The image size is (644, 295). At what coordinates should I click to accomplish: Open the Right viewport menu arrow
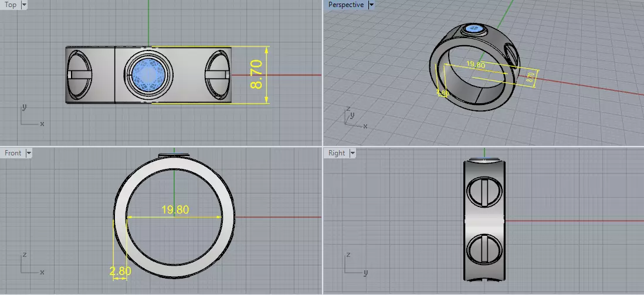[352, 153]
